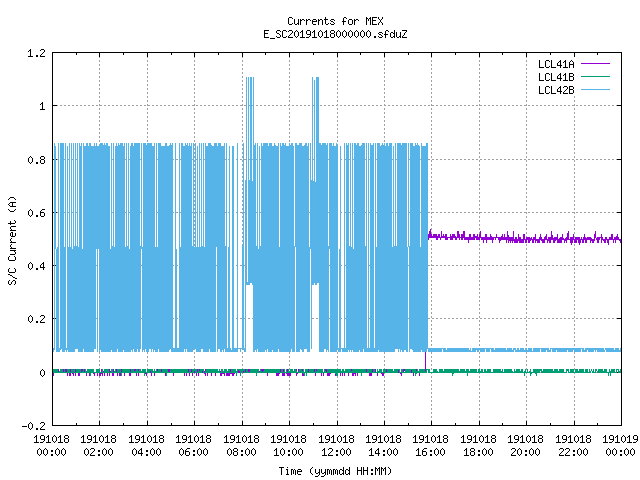Click the LCL41A legend label
The image size is (640, 480).
click(x=556, y=64)
